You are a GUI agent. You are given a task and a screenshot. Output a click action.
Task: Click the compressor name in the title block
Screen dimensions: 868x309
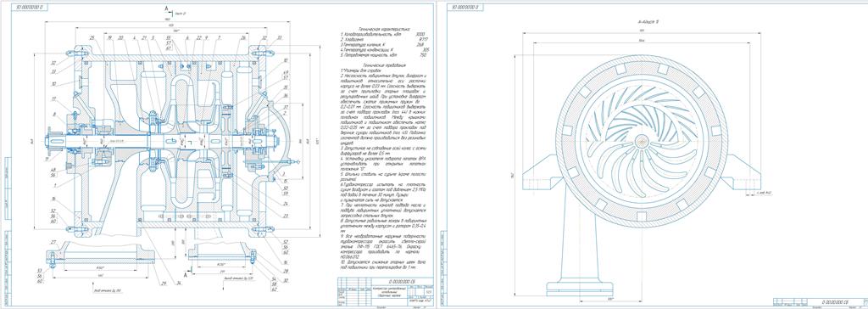390,292
